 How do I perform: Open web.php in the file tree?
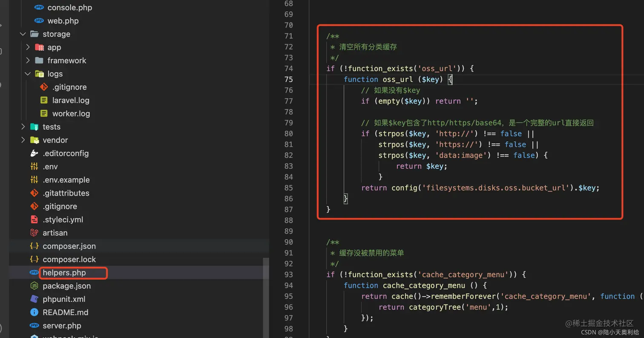coord(63,21)
